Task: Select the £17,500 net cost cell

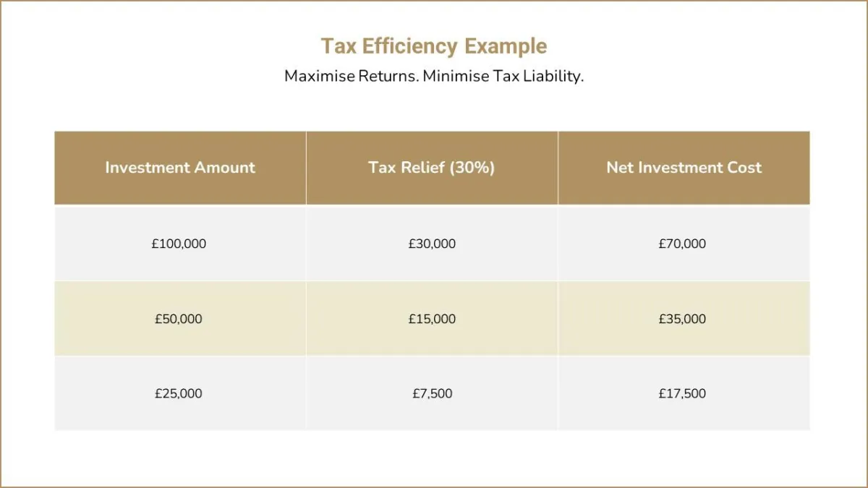Action: click(x=684, y=393)
